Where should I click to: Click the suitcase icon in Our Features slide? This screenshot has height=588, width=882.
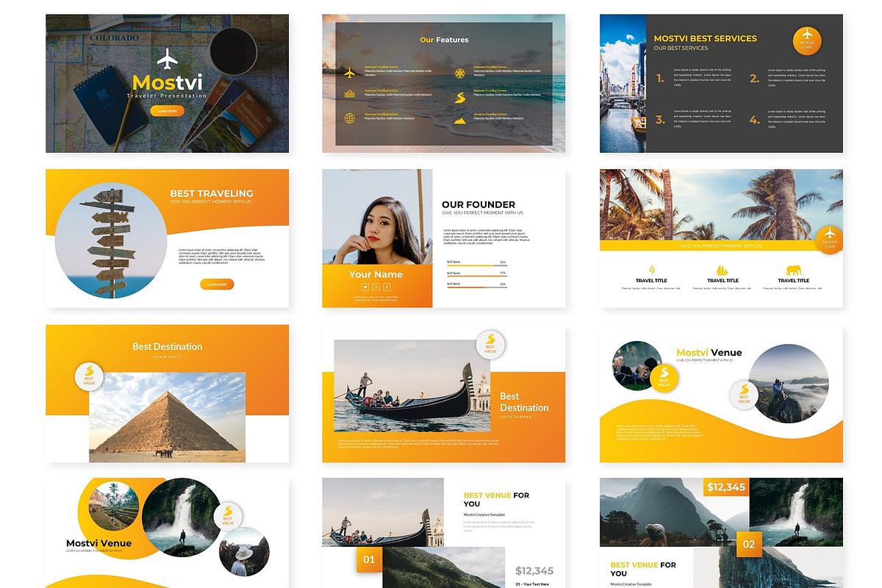(349, 93)
